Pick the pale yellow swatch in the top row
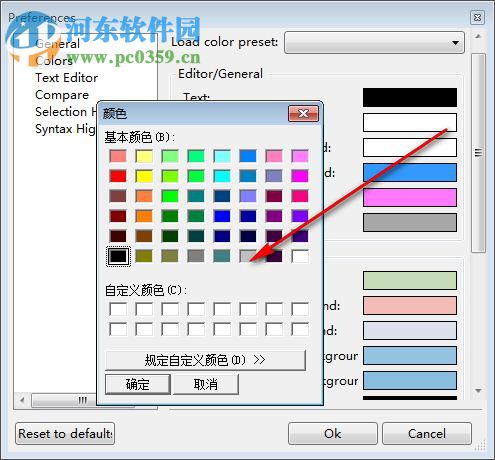Image resolution: width=495 pixels, height=460 pixels. click(x=144, y=156)
